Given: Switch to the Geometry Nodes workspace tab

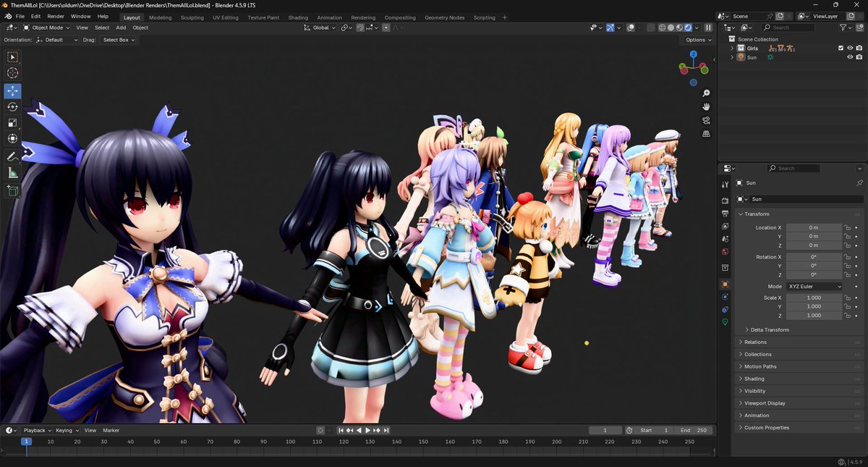Looking at the screenshot, I should tap(445, 17).
